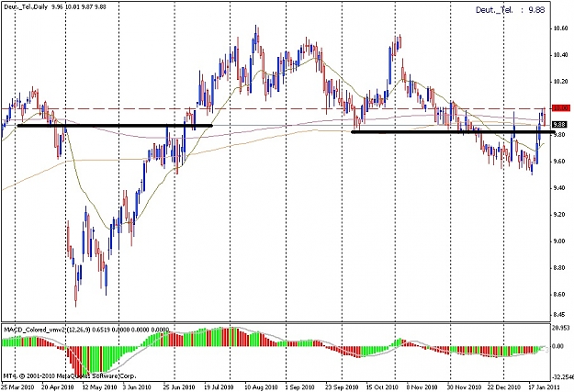Click the 30 Nov 2010 date label
Viewport: 574px width, 392px height.
464,386
